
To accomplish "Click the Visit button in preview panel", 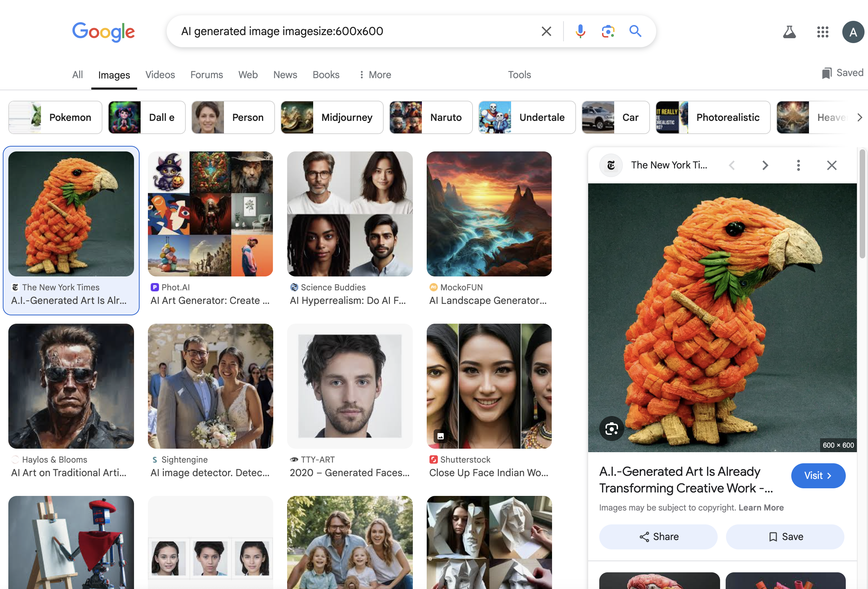I will tap(818, 475).
